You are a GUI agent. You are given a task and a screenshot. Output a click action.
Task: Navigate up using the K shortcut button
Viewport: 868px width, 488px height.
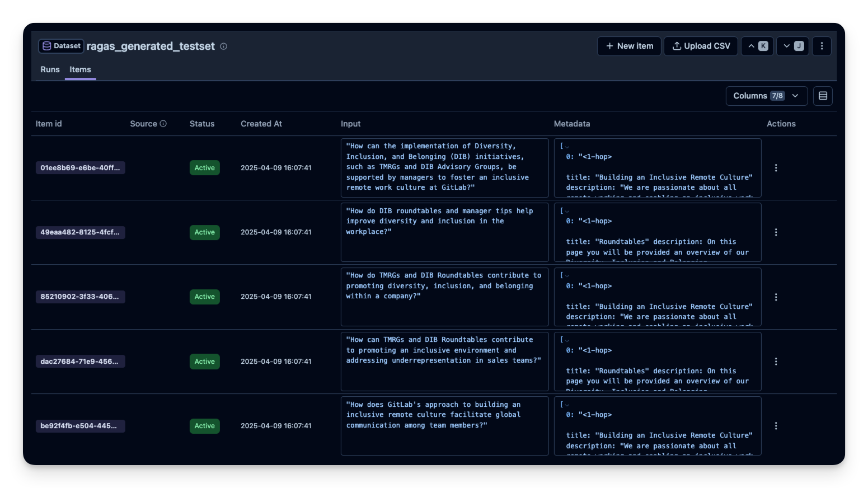[757, 46]
